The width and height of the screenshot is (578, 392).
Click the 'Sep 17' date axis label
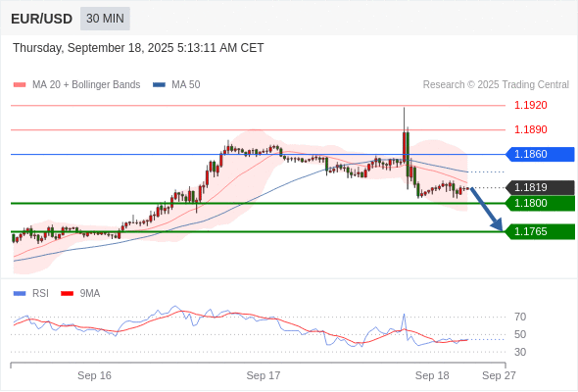tap(264, 375)
